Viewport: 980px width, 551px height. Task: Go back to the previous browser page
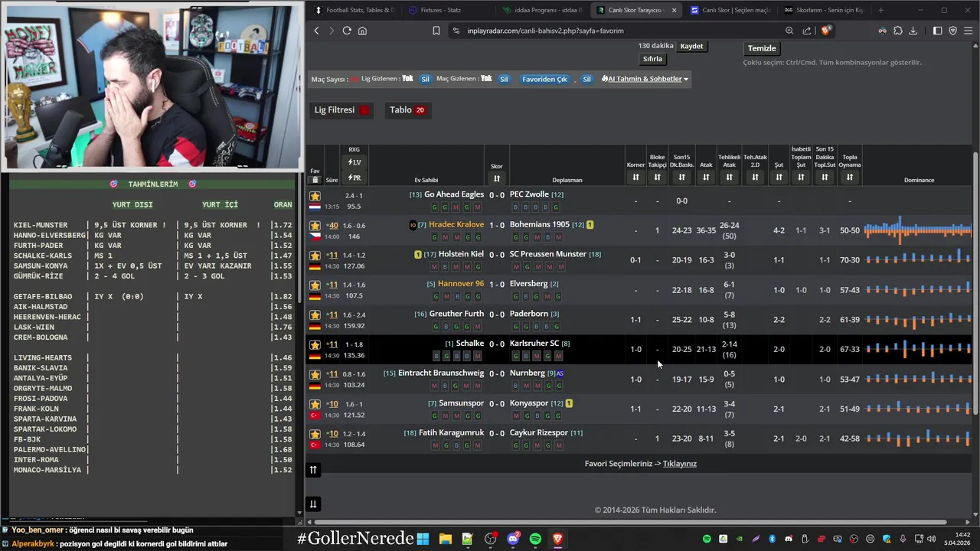pos(316,31)
